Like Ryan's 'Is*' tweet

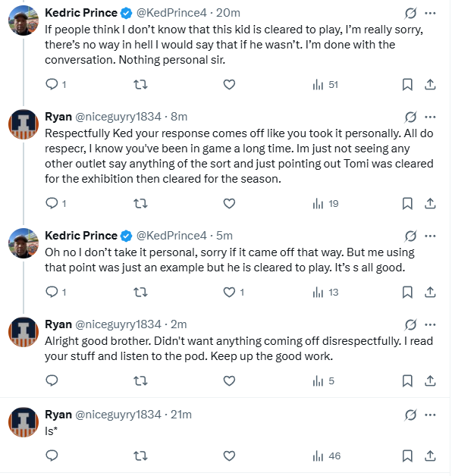pos(230,456)
